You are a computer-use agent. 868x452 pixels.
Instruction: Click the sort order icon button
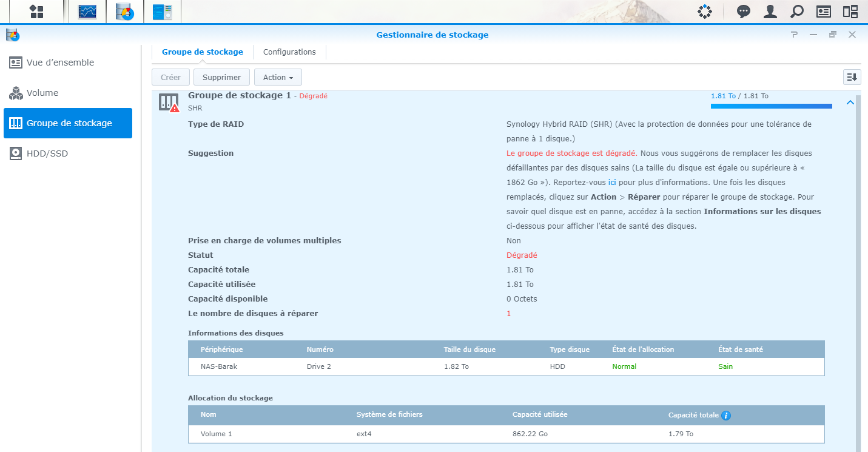[852, 77]
